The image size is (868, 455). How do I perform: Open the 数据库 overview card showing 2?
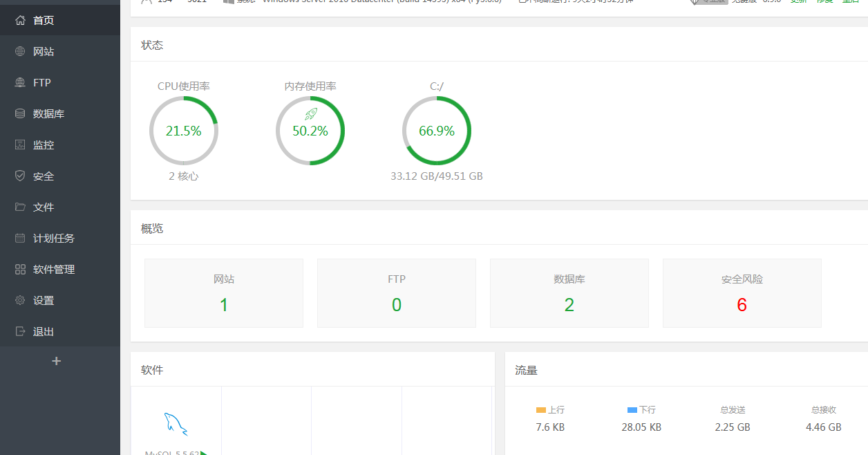(x=569, y=293)
